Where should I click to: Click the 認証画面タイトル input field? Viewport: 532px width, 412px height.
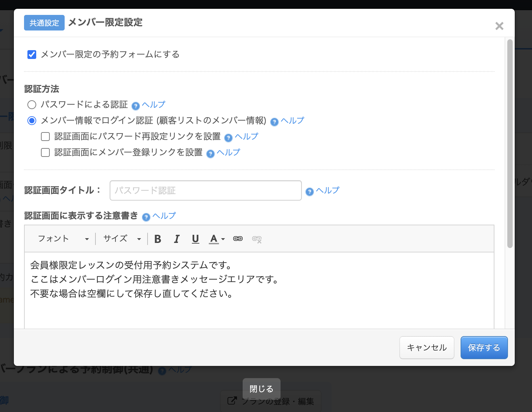click(x=205, y=190)
